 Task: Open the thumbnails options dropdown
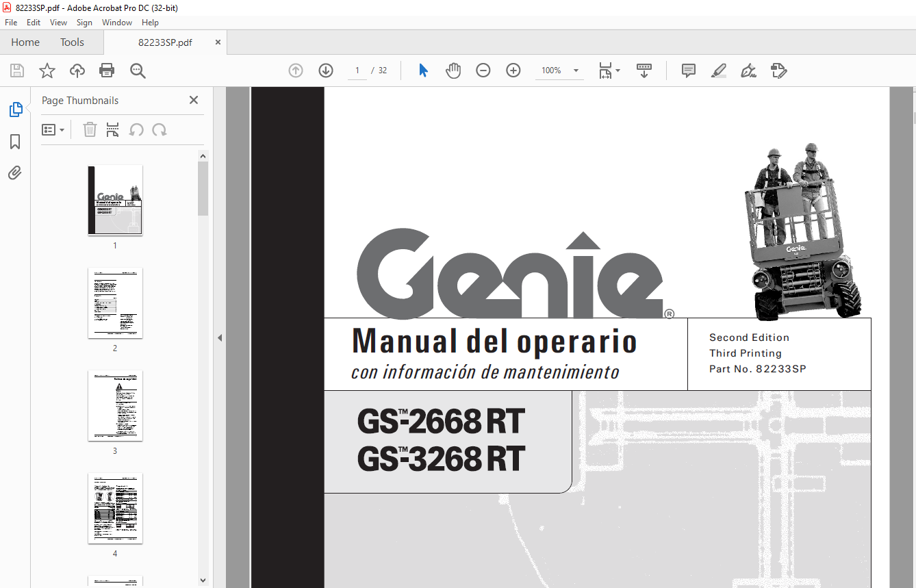point(53,129)
